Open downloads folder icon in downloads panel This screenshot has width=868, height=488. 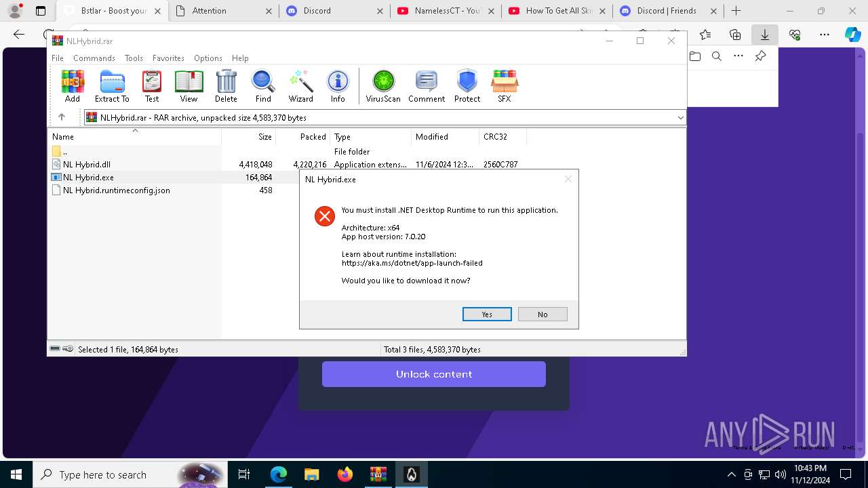pyautogui.click(x=695, y=56)
